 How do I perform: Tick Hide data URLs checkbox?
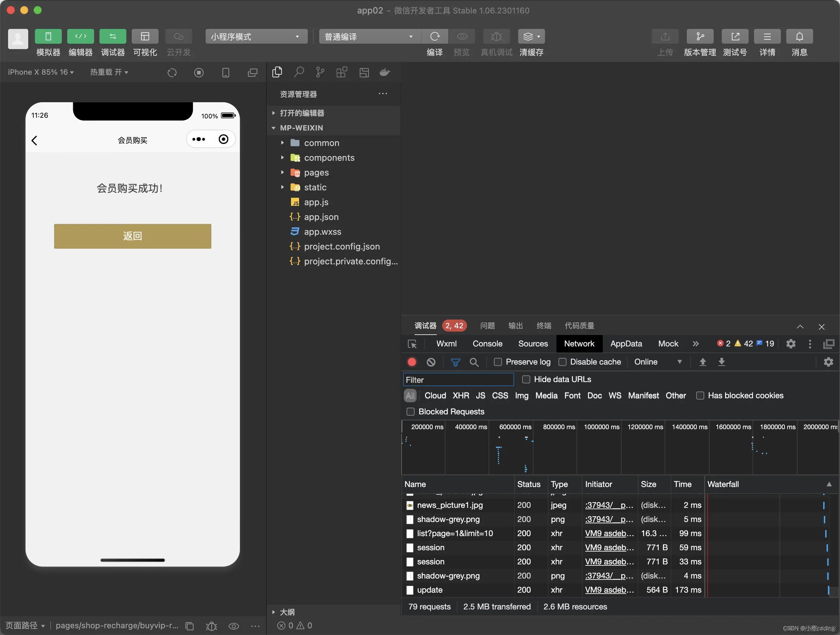(x=526, y=379)
